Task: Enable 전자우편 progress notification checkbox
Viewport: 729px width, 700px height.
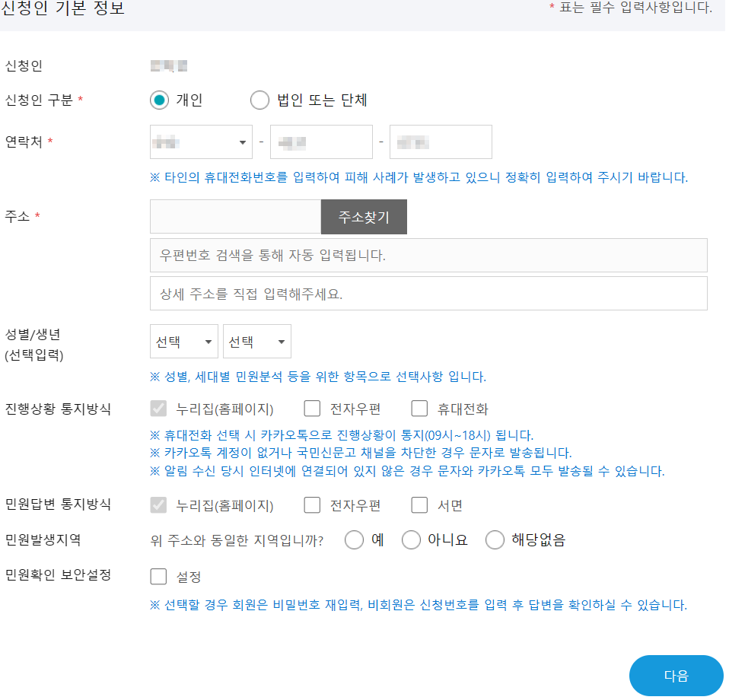Action: coord(312,409)
